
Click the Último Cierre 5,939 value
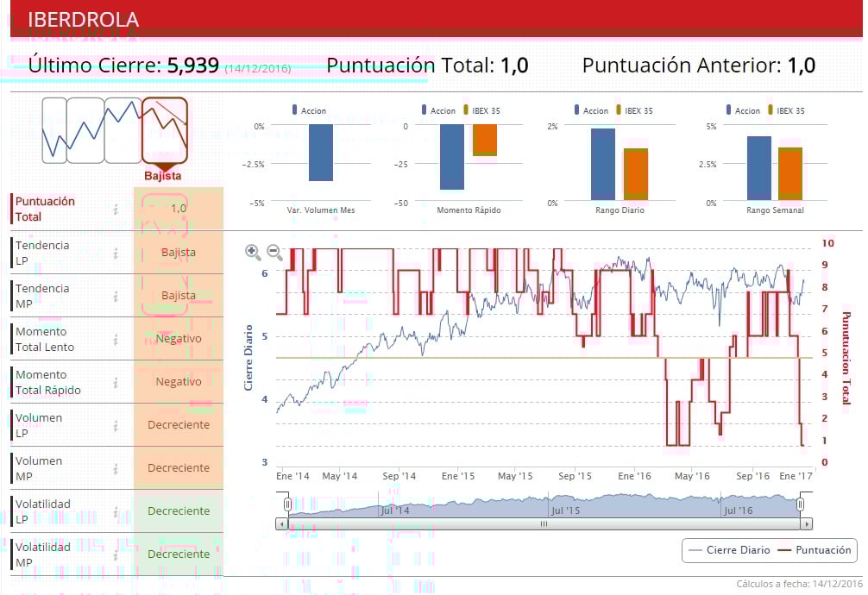193,66
